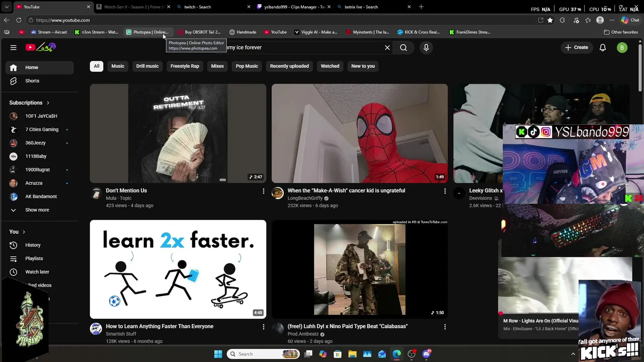This screenshot has height=362, width=644.
Task: Click the Windows taskbar Search box
Action: click(264, 354)
